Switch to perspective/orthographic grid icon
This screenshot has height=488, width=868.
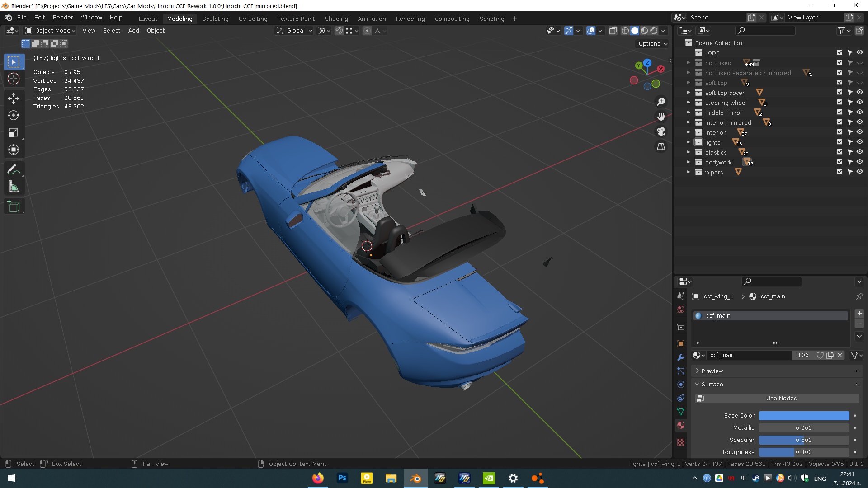coord(661,147)
